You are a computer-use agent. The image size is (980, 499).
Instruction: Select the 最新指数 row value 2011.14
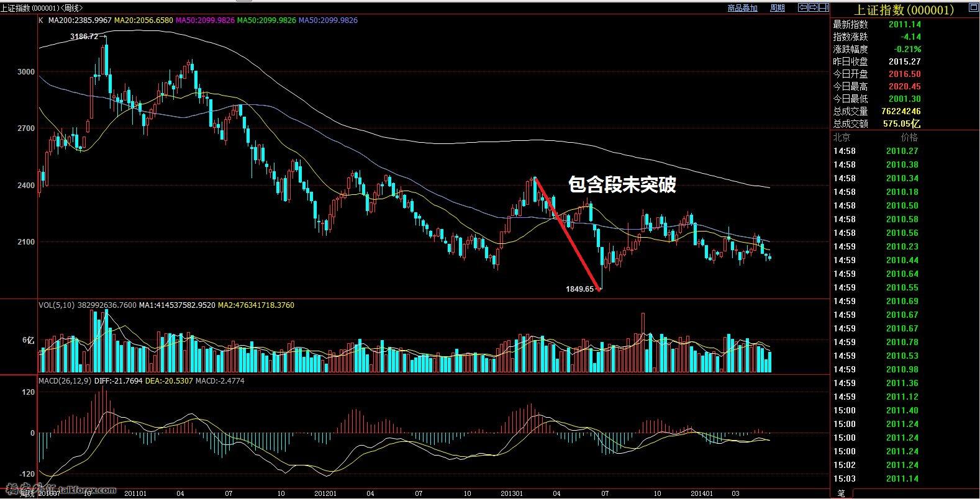(x=904, y=24)
